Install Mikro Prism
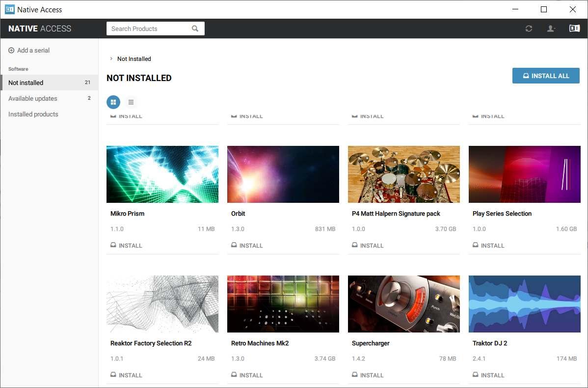Image resolution: width=588 pixels, height=388 pixels. click(126, 246)
